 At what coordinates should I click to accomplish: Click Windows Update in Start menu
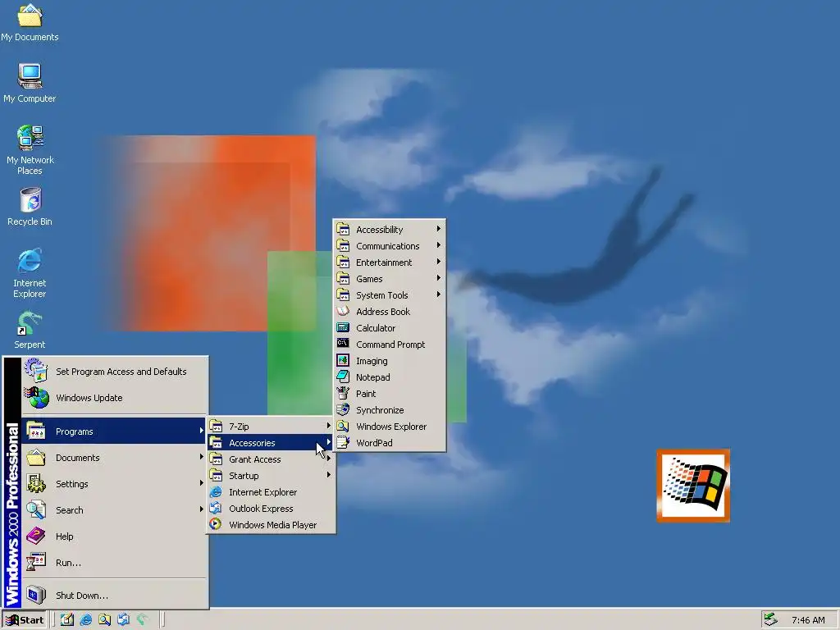[x=114, y=398]
